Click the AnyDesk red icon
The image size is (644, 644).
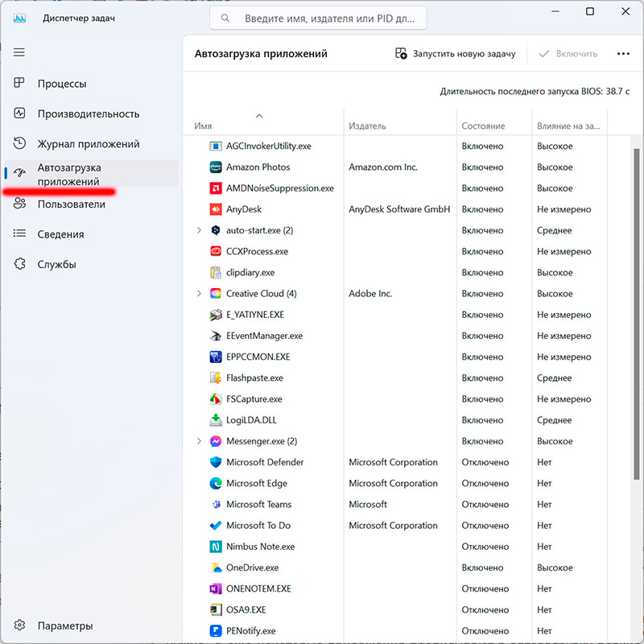pyautogui.click(x=215, y=209)
